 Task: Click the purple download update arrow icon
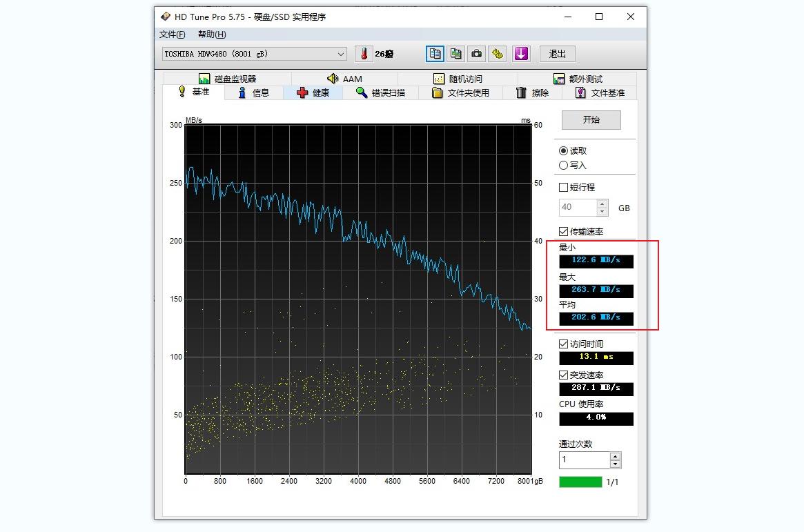[521, 53]
